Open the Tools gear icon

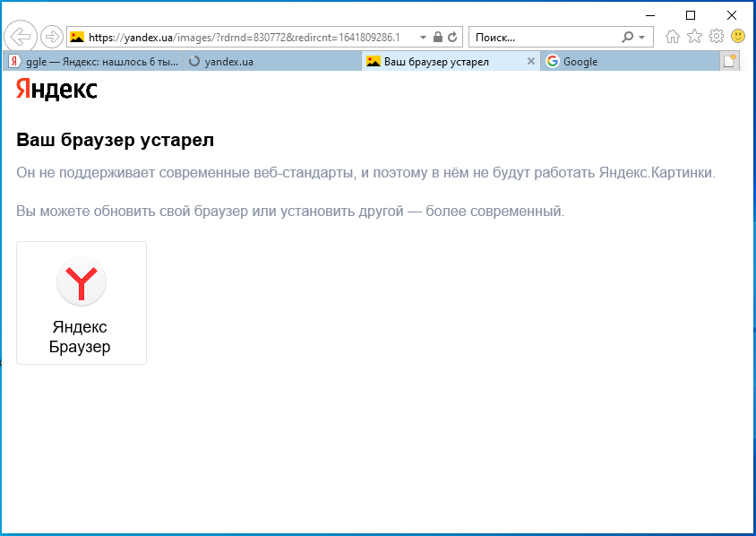717,36
